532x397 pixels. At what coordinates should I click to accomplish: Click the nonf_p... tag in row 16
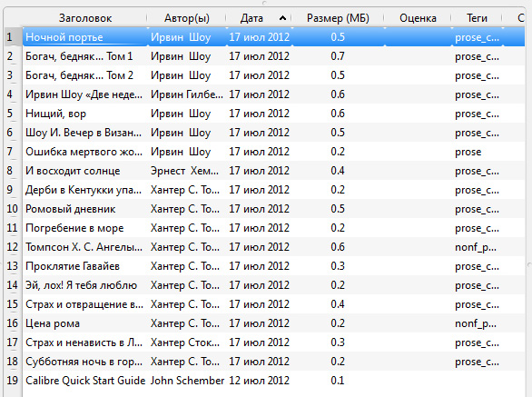click(x=476, y=323)
